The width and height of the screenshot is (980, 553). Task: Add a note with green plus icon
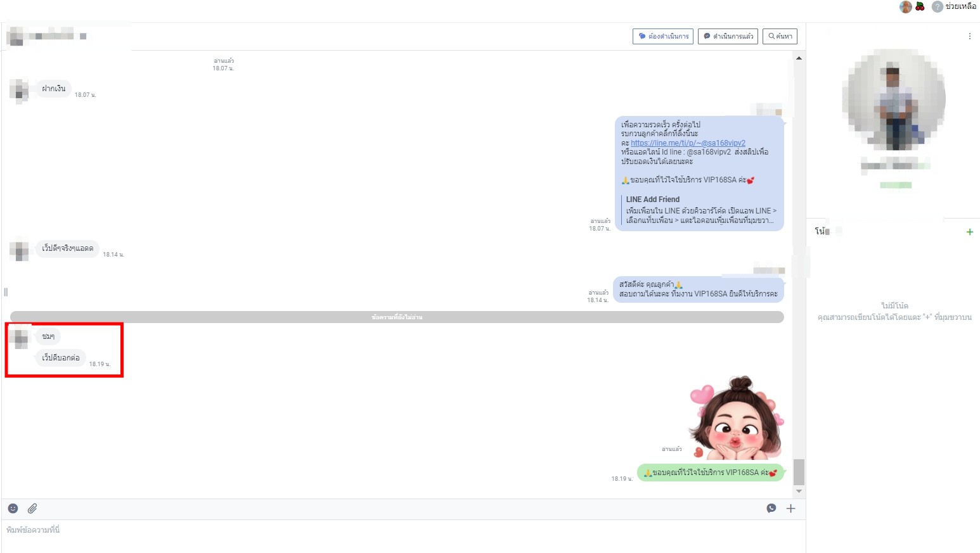[969, 232]
